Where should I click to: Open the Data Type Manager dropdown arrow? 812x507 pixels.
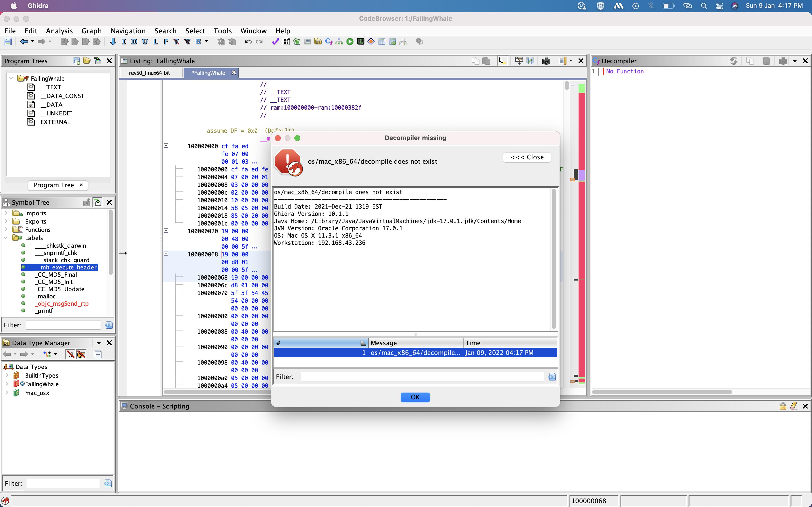(99, 343)
